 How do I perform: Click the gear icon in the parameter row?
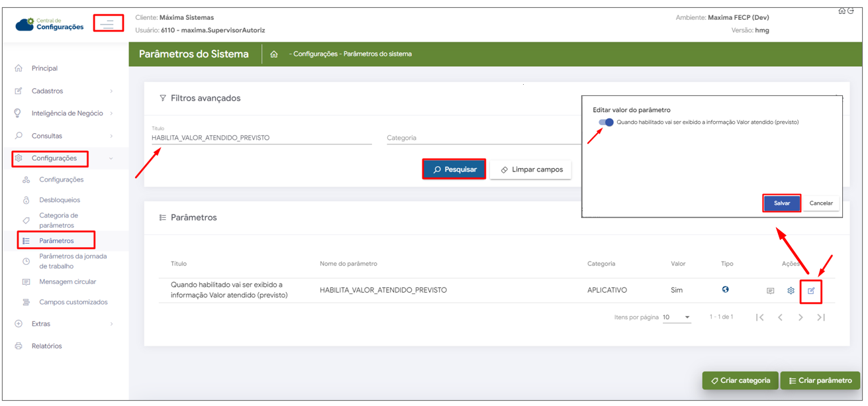click(x=791, y=291)
